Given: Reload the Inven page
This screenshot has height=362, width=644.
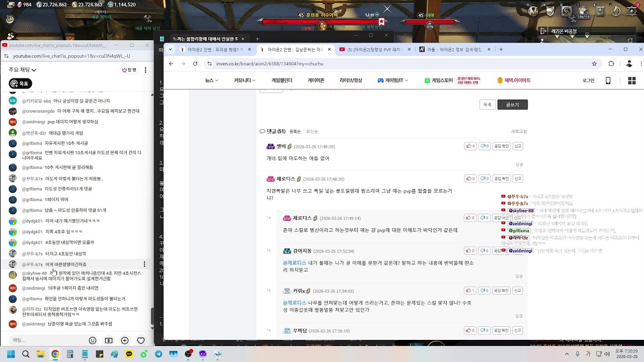Looking at the screenshot, I should (195, 64).
